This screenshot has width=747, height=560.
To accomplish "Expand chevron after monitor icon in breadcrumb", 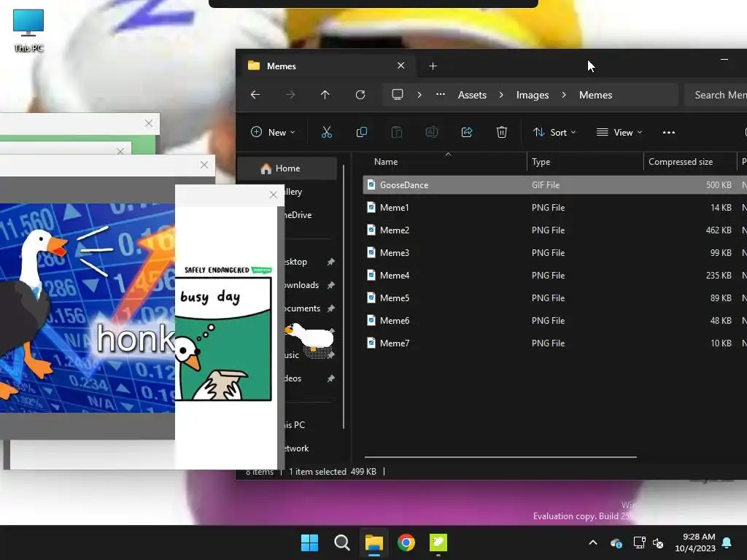I will coord(419,95).
